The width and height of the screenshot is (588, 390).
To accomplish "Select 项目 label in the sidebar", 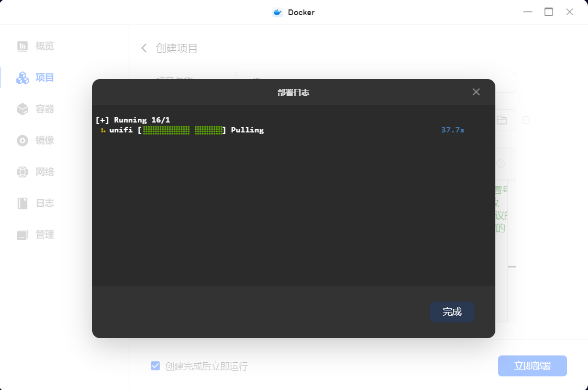I will pos(45,77).
